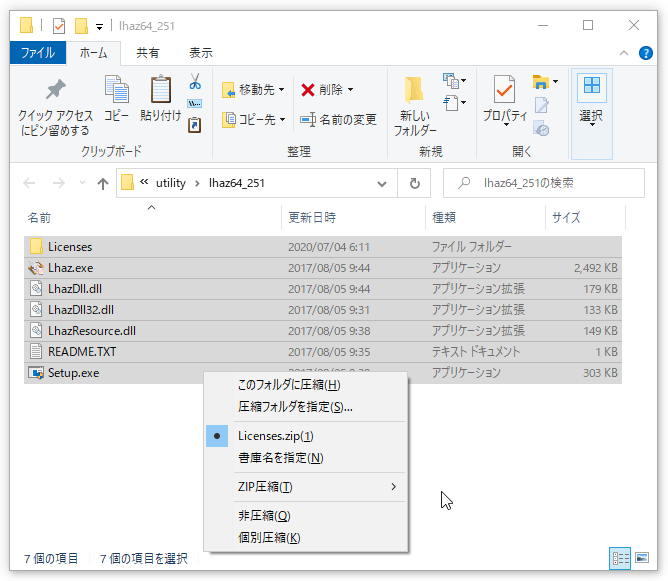Select the Licenses folder row
Image resolution: width=668 pixels, height=581 pixels.
[323, 247]
